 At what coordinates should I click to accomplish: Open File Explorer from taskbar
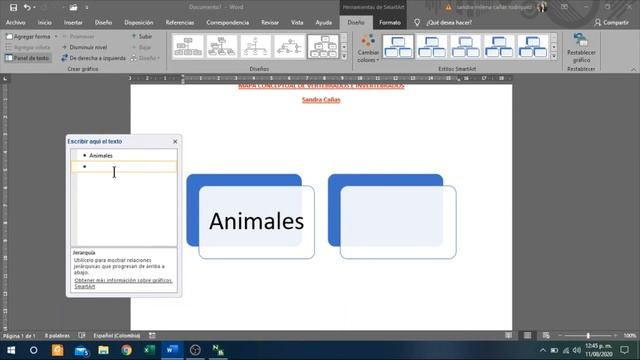pyautogui.click(x=103, y=350)
